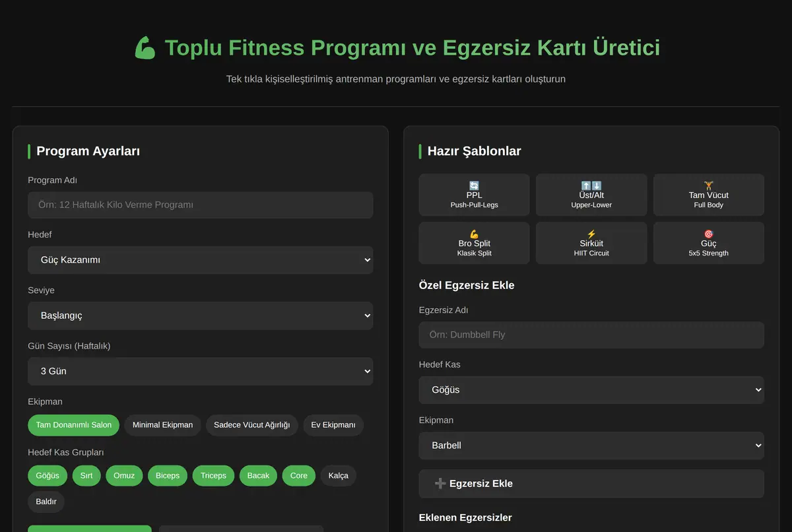Click the Hazır Şablonlar heading

474,151
